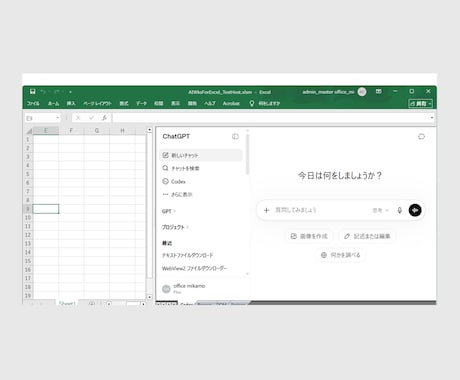Switch to the 挿入 ribbon tab
This screenshot has height=380, width=460.
(71, 103)
